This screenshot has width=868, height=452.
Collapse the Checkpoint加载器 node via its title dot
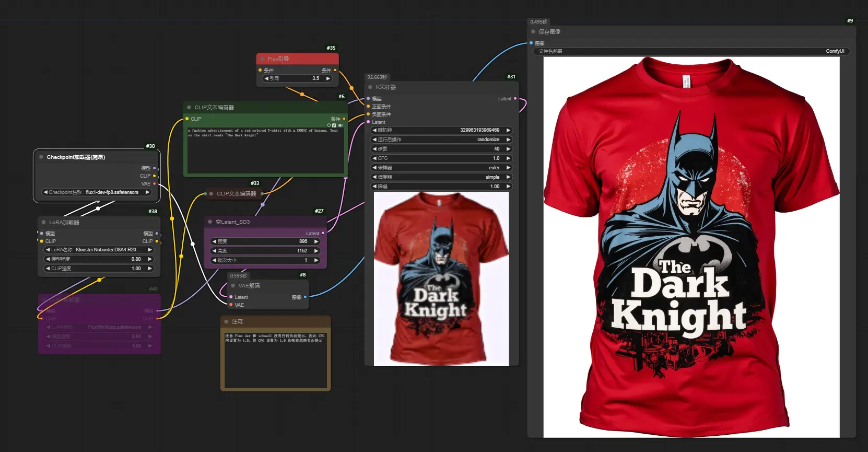tap(41, 157)
